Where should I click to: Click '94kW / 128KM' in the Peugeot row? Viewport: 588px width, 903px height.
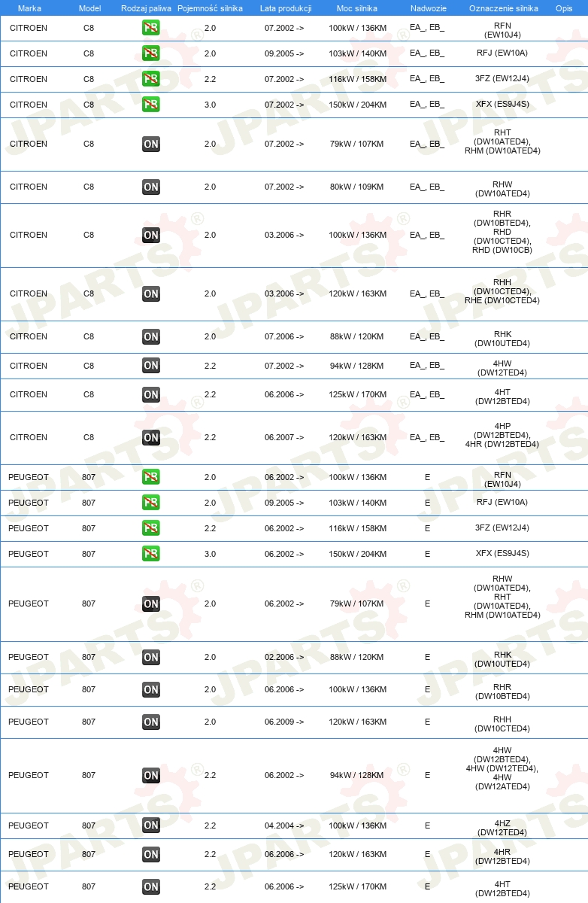pos(357,775)
